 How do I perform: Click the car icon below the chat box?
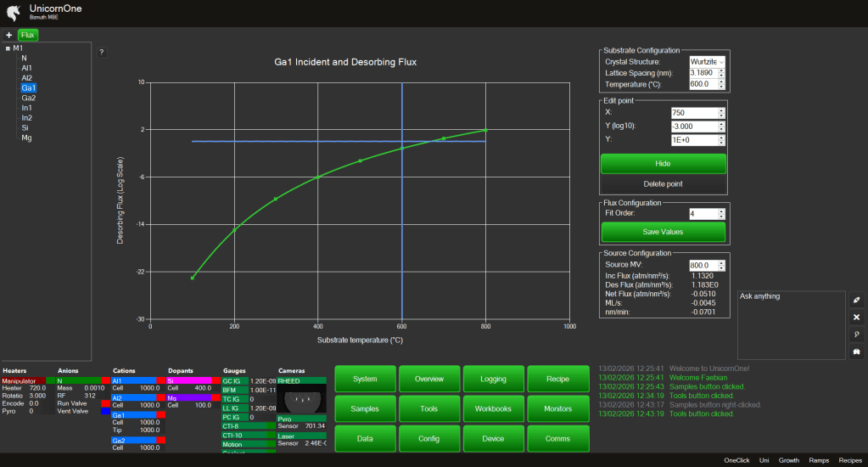coord(856,351)
